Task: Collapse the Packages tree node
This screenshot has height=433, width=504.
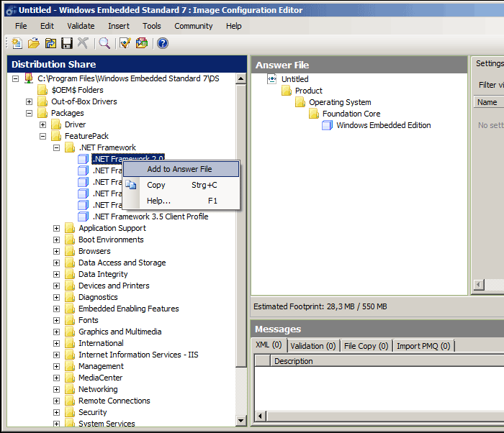Action: [29, 113]
